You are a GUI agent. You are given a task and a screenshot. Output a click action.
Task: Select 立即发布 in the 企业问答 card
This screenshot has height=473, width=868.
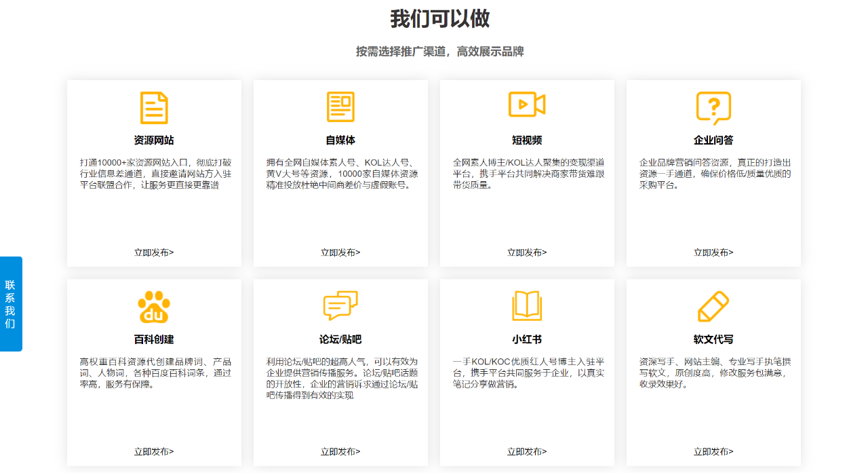pos(713,252)
